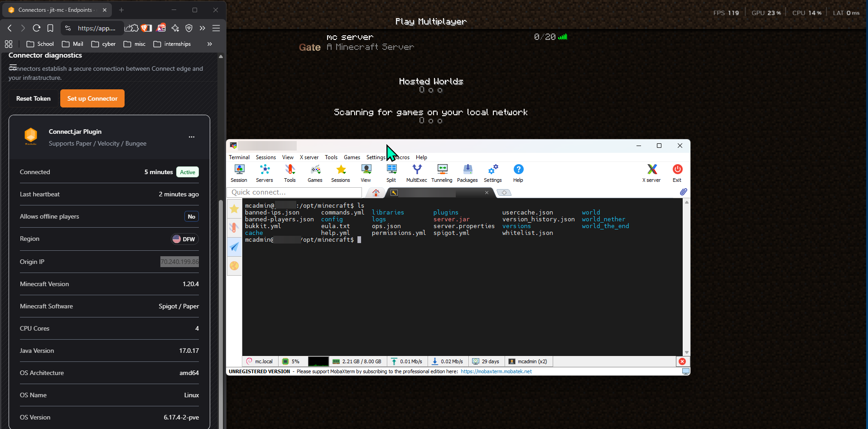The image size is (868, 429).
Task: Open the cyber bookmarks folder
Action: pyautogui.click(x=103, y=44)
